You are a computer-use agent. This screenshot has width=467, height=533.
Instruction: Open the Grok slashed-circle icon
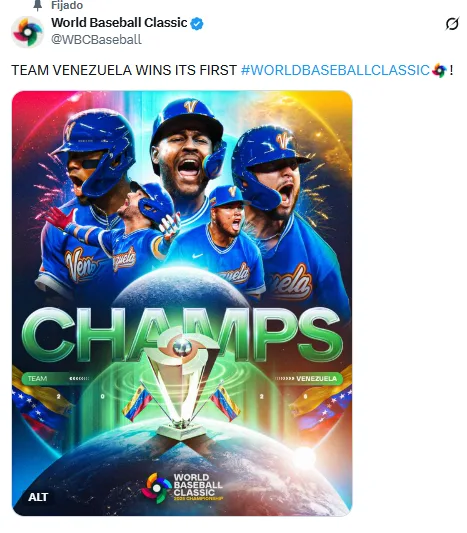(452, 24)
